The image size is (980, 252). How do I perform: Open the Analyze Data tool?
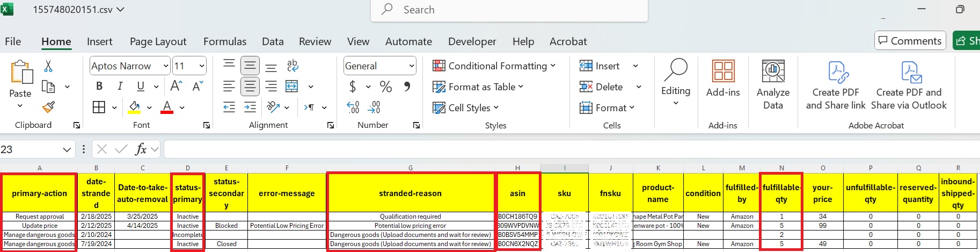[773, 85]
